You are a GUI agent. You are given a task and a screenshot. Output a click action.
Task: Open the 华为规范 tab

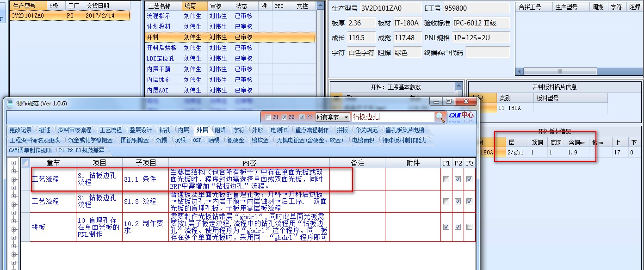(x=366, y=130)
